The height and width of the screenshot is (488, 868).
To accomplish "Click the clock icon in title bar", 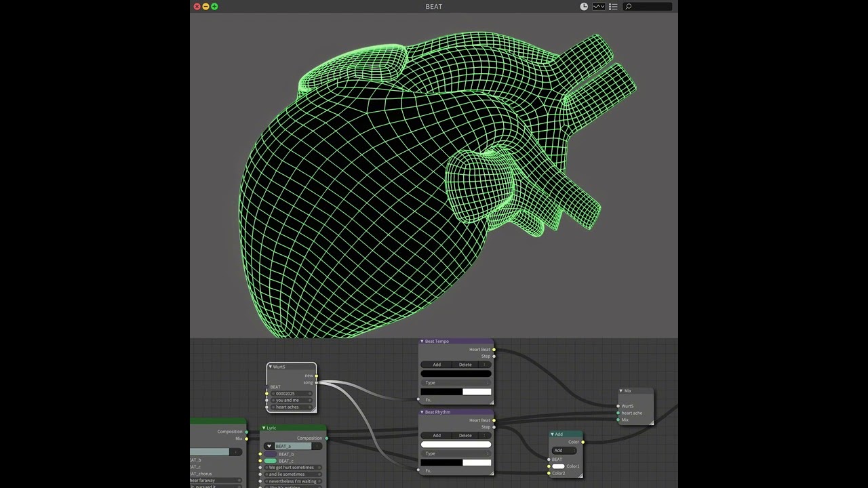I will pos(584,7).
